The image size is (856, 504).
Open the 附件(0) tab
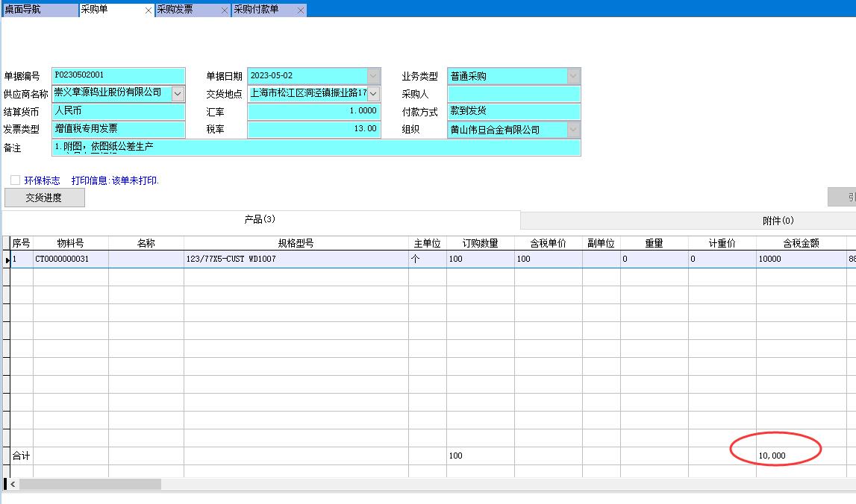tap(778, 221)
